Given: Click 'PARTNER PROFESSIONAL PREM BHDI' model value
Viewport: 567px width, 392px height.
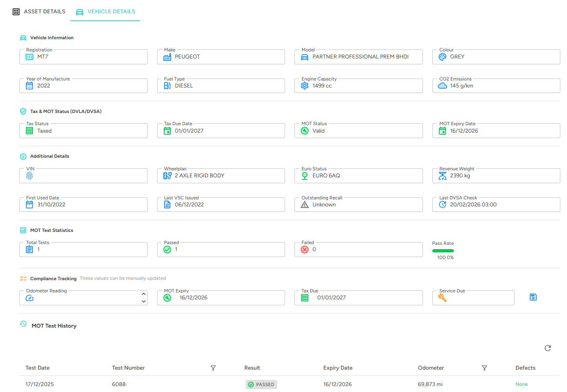Looking at the screenshot, I should tap(360, 57).
